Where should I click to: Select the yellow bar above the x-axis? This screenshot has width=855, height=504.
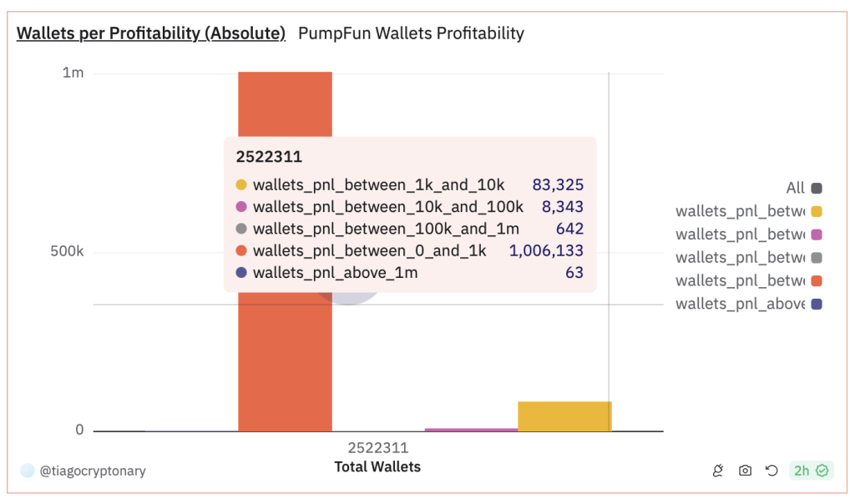click(564, 415)
